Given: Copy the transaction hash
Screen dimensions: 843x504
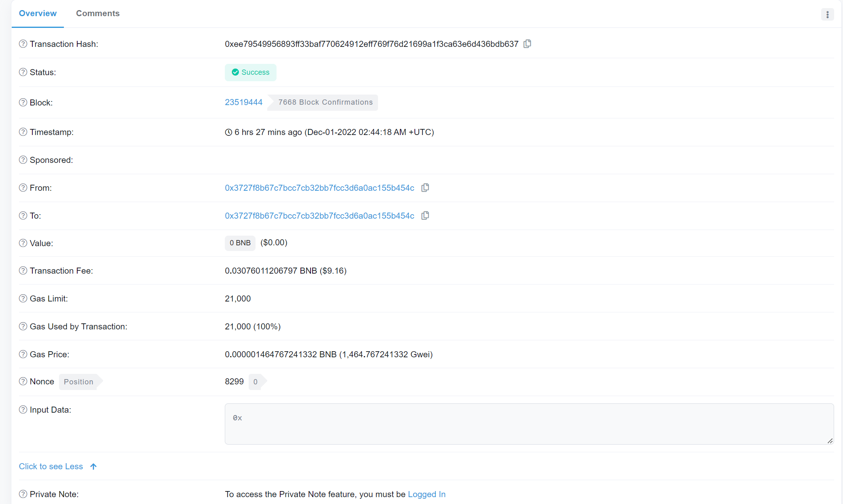Looking at the screenshot, I should click(x=527, y=44).
